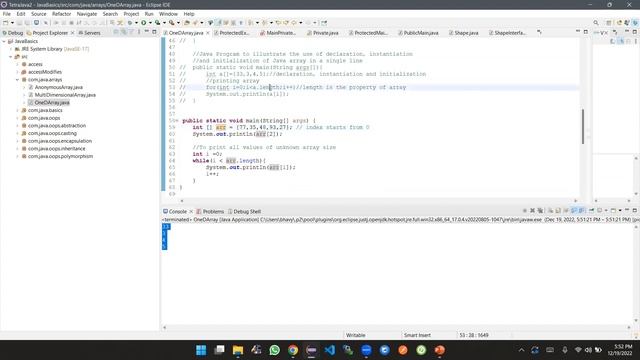The image size is (640, 360).
Task: Select MultiDimensionalArray.java in the tree
Action: coord(65,95)
